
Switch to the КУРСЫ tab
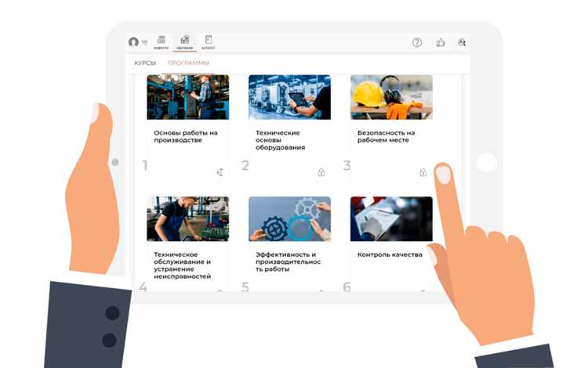click(145, 63)
